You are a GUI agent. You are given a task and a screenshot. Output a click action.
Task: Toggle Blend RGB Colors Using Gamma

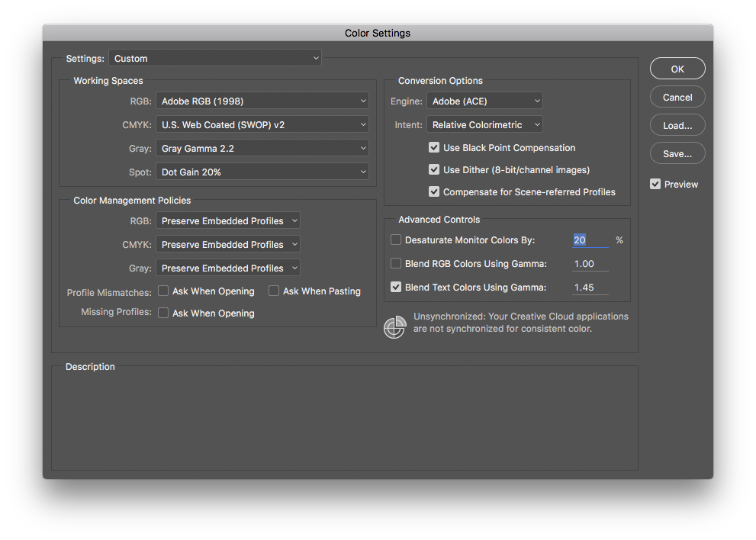pyautogui.click(x=396, y=264)
